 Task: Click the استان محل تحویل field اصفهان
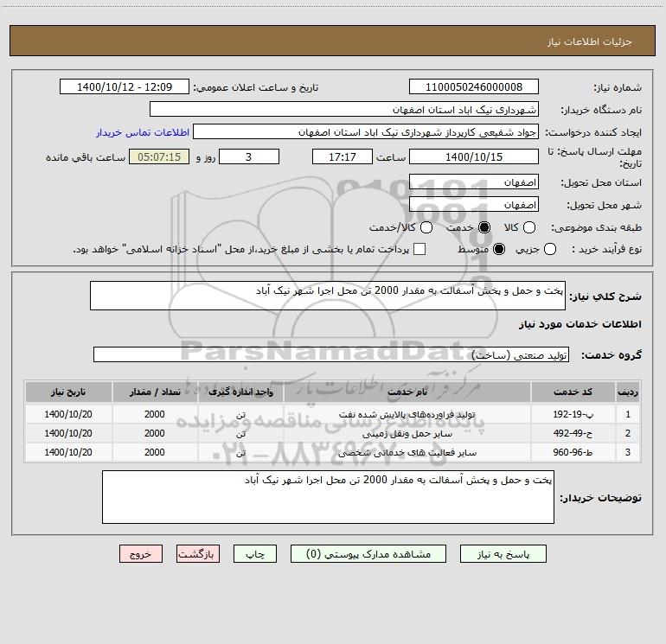pyautogui.click(x=474, y=182)
